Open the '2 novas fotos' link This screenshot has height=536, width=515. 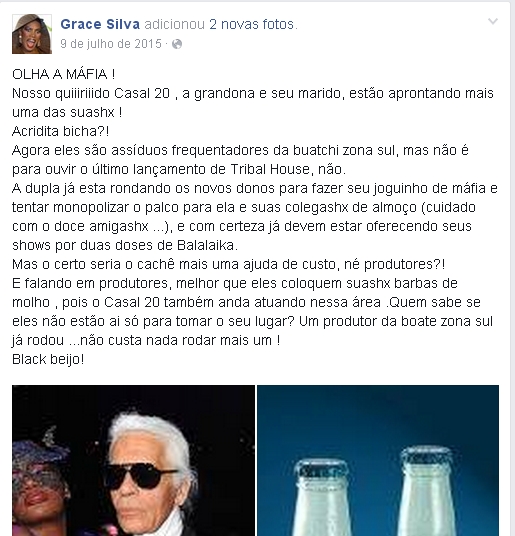[x=252, y=24]
